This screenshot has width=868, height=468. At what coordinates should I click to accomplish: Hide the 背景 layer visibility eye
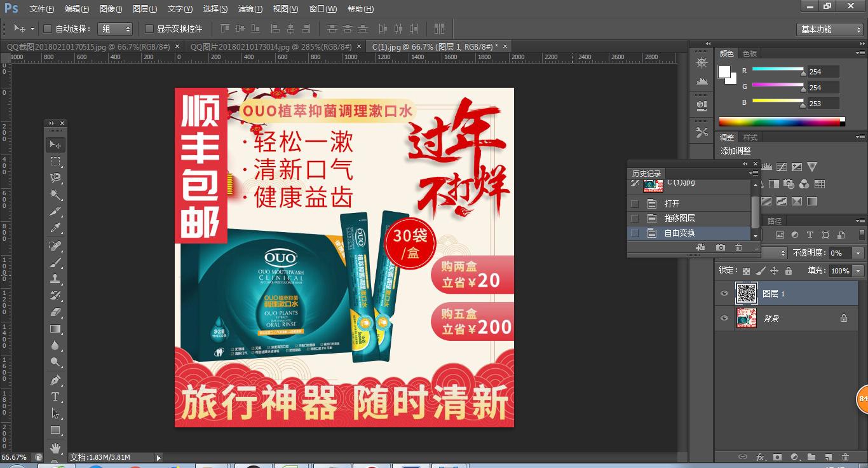tap(725, 318)
